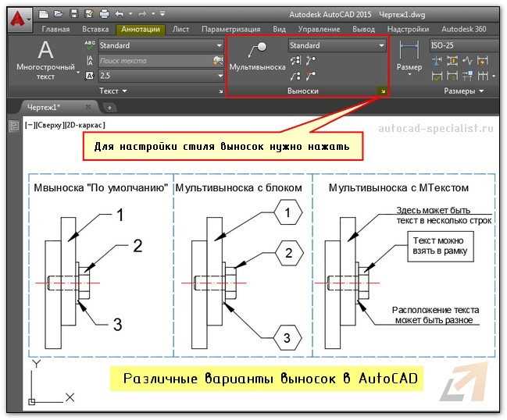The height and width of the screenshot is (420, 507).
Task: Open the undo history dropdown arrow
Action: click(x=130, y=14)
